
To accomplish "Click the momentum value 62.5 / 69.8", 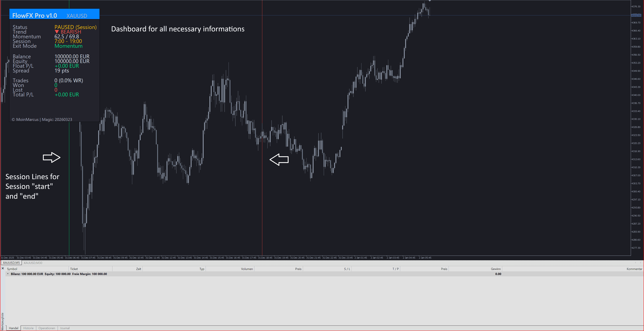I will point(67,37).
